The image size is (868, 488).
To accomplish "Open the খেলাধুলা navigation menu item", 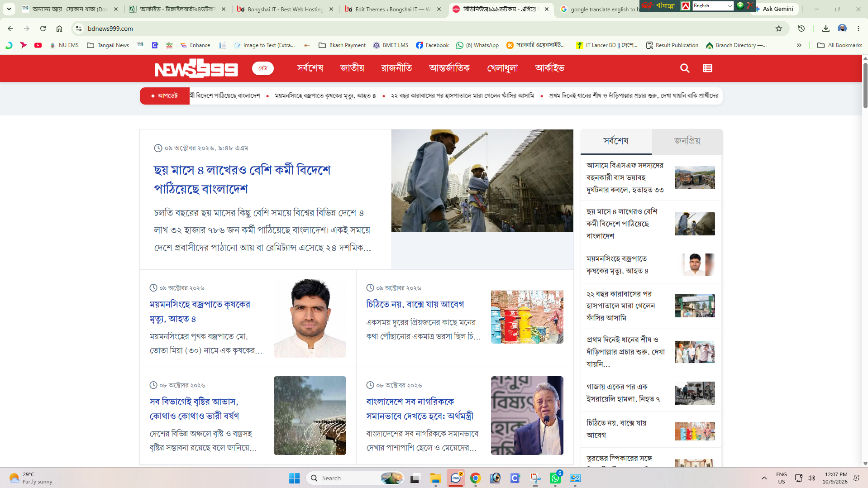I will point(502,68).
